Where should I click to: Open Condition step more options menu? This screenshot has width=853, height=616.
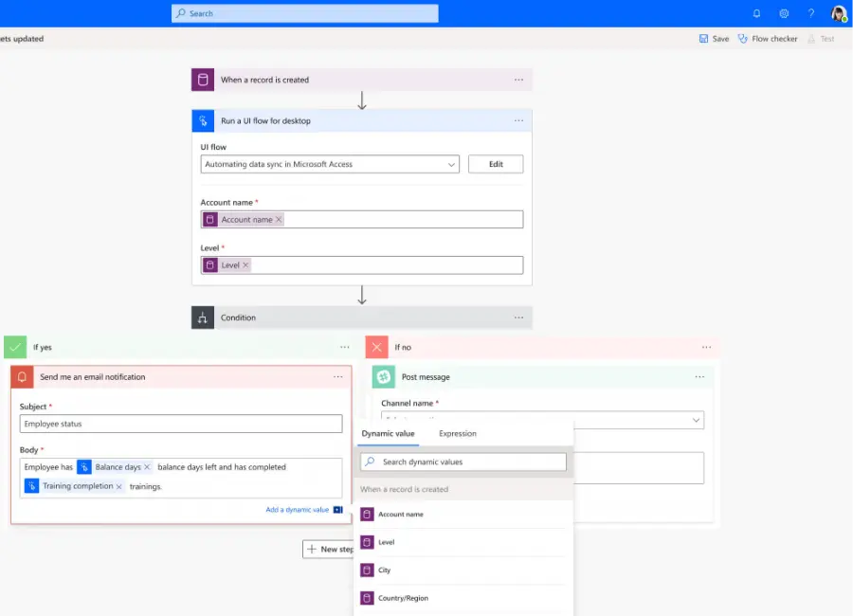(x=519, y=317)
